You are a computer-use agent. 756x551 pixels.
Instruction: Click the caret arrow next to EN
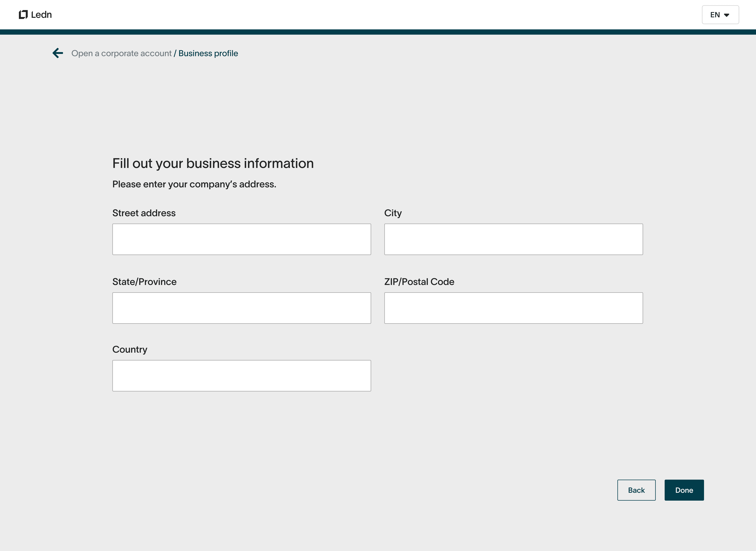726,15
